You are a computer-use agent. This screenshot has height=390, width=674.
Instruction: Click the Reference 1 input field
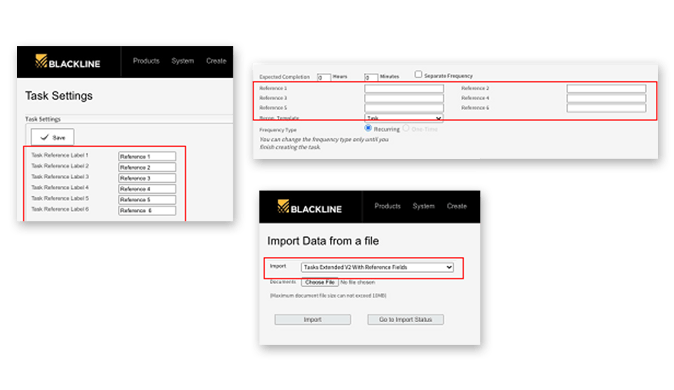(404, 89)
